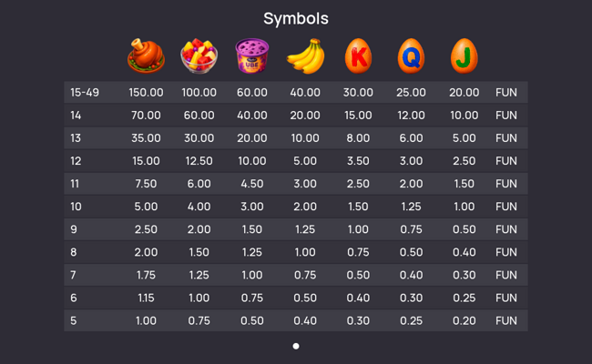This screenshot has width=592, height=364.
Task: Click the 150.00 payout for ham
Action: [146, 93]
